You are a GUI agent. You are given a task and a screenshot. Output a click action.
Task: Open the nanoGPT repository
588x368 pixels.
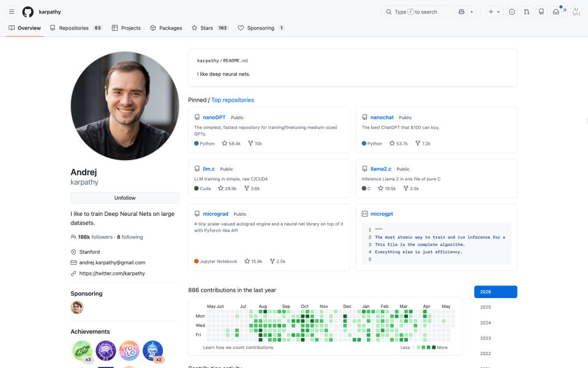[x=214, y=117]
